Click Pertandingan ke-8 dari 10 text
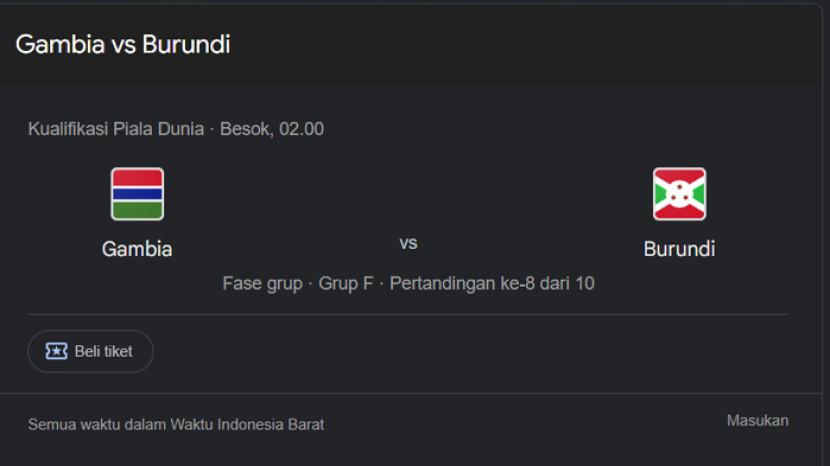The height and width of the screenshot is (466, 830). (492, 284)
